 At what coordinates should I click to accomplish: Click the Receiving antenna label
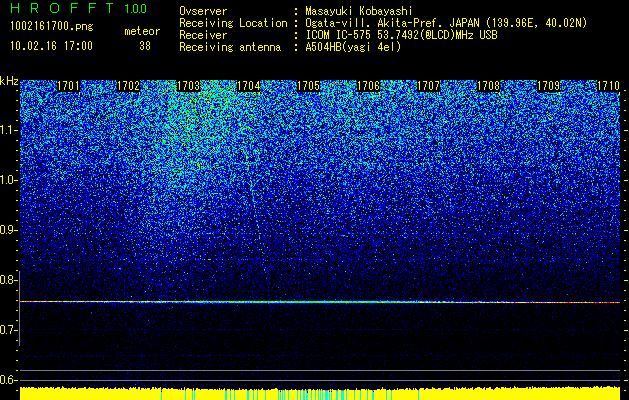[230, 47]
